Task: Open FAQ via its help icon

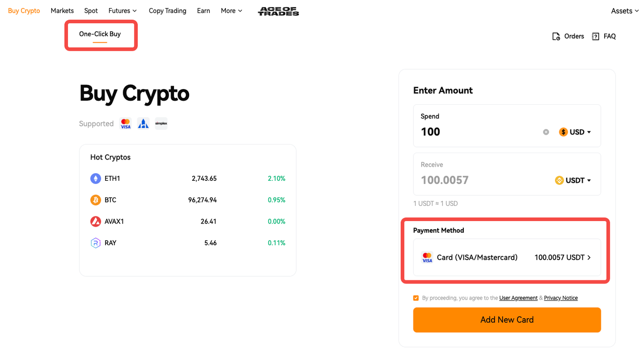Action: point(596,36)
